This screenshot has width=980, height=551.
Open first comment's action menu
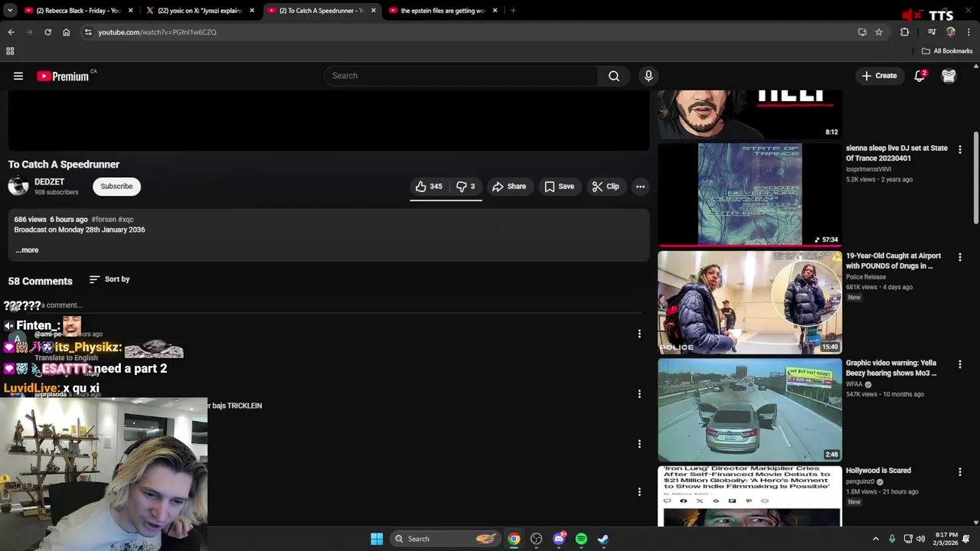[x=639, y=334]
